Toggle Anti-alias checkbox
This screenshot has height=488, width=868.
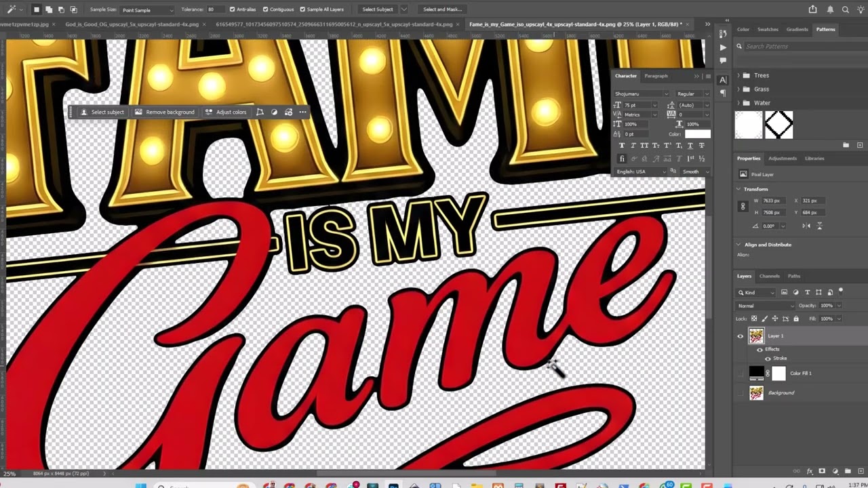(x=233, y=9)
